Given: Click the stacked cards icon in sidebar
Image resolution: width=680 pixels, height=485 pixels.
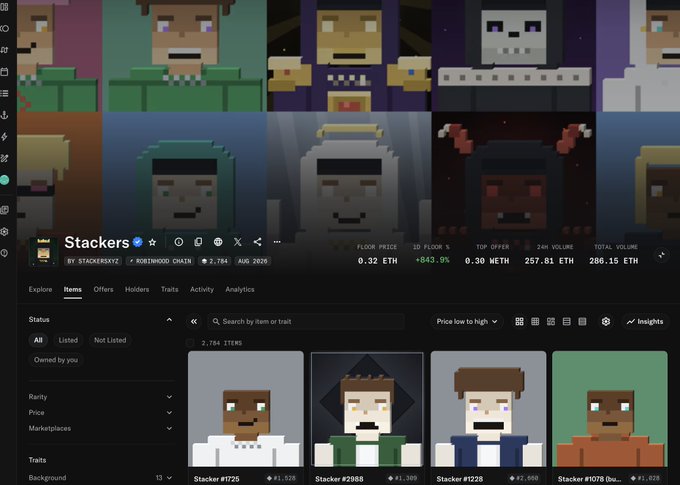Looking at the screenshot, I should click(x=4, y=210).
